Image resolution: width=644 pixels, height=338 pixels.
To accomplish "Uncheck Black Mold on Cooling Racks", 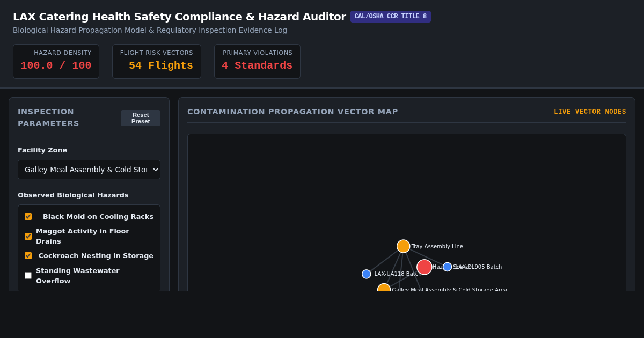I will pos(28,217).
